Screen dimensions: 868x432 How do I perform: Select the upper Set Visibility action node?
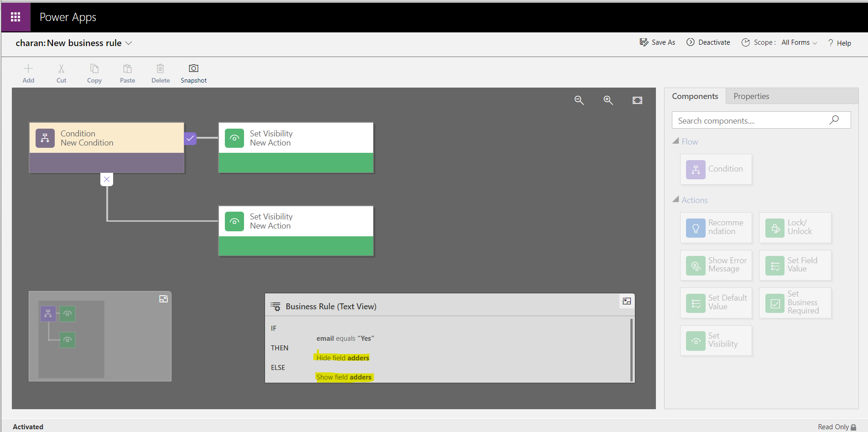tap(296, 147)
